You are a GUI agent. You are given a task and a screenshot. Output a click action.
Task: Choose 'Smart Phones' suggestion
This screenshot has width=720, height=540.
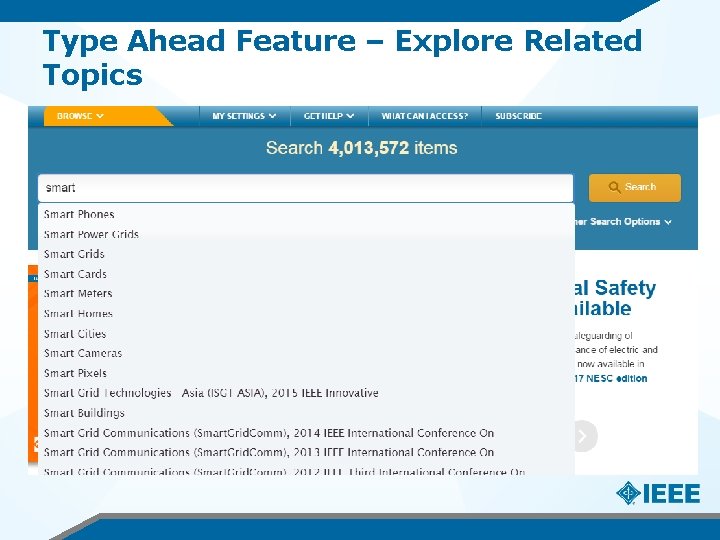point(306,214)
